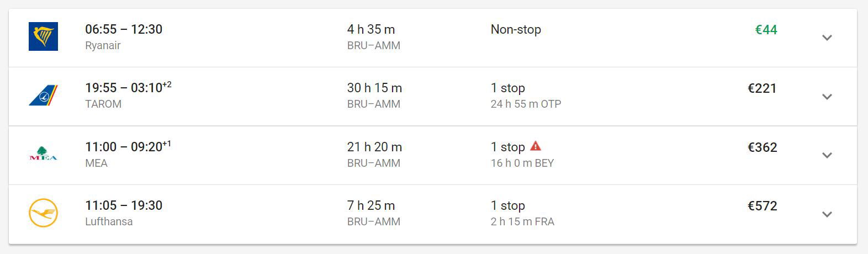Expand the Ryanair flight details chevron

coord(827,38)
